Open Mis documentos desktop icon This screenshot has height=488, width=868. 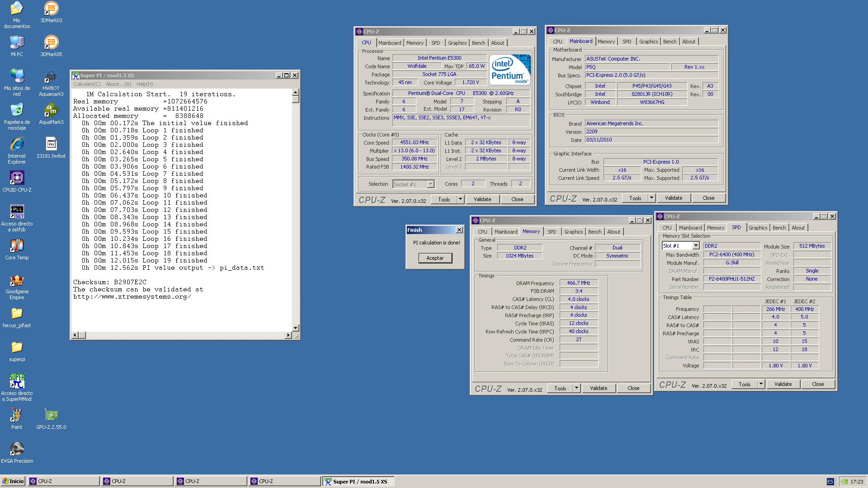pyautogui.click(x=17, y=15)
